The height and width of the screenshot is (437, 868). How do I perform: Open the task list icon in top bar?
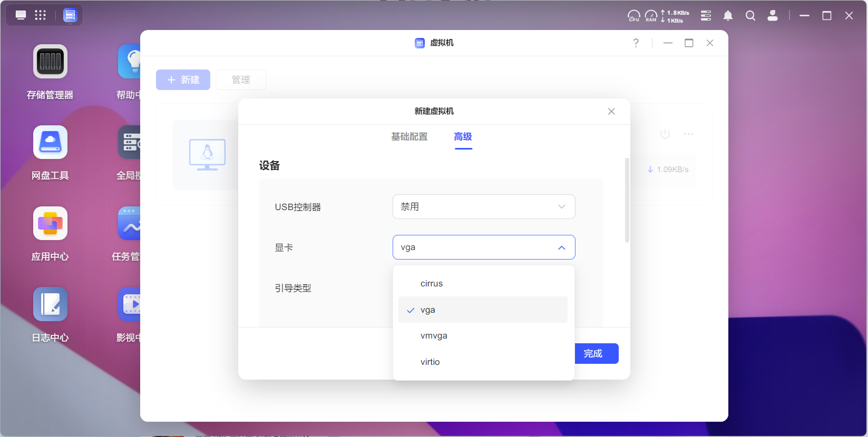tap(706, 16)
